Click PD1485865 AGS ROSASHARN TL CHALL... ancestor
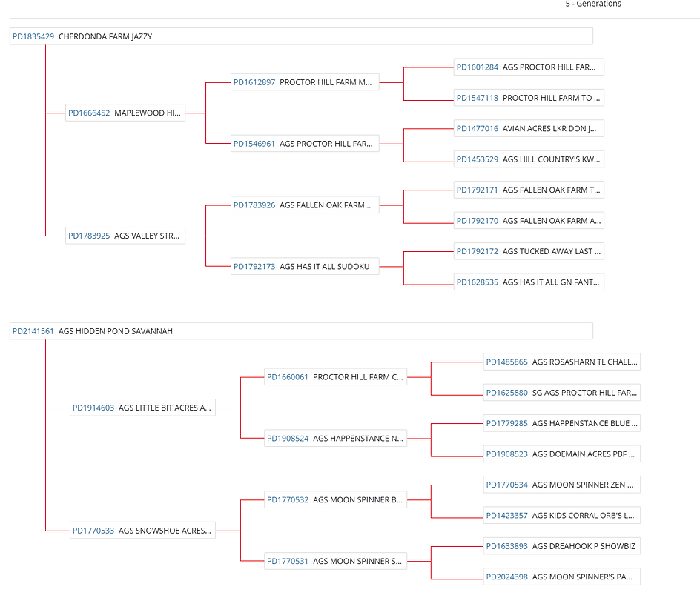700x598 pixels. coord(562,362)
